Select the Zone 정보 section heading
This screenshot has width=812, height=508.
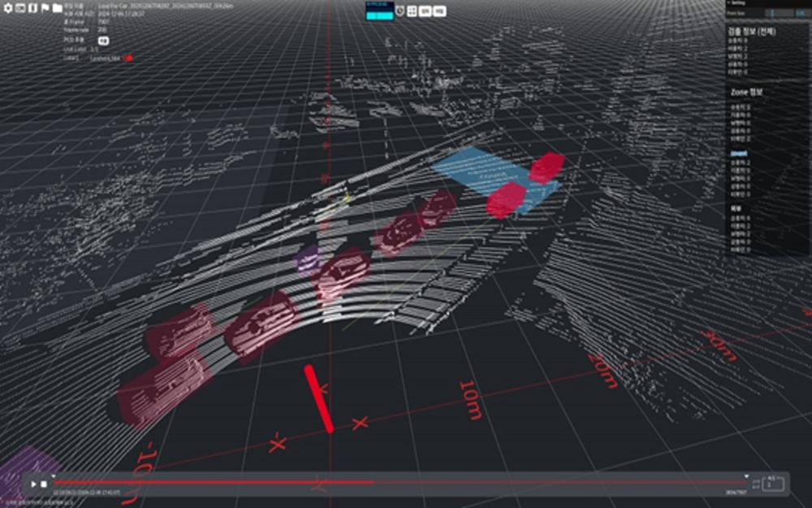tap(746, 92)
